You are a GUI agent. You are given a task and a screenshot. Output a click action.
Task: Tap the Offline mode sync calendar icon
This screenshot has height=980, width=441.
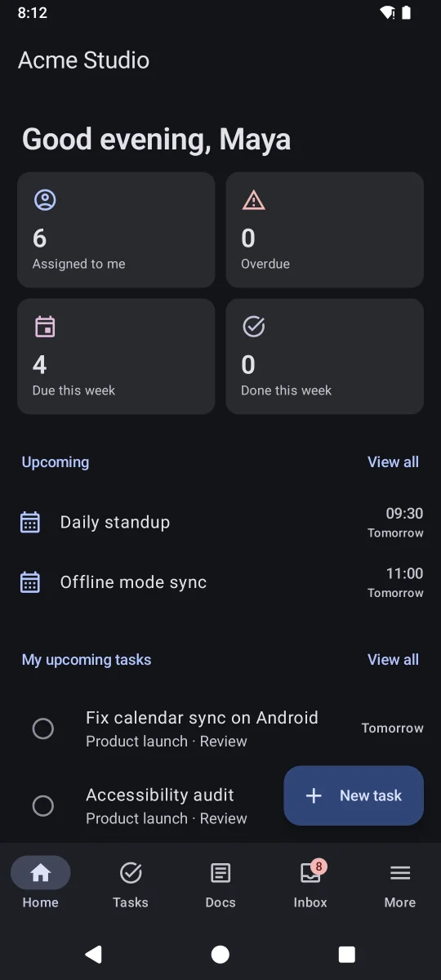click(x=30, y=582)
